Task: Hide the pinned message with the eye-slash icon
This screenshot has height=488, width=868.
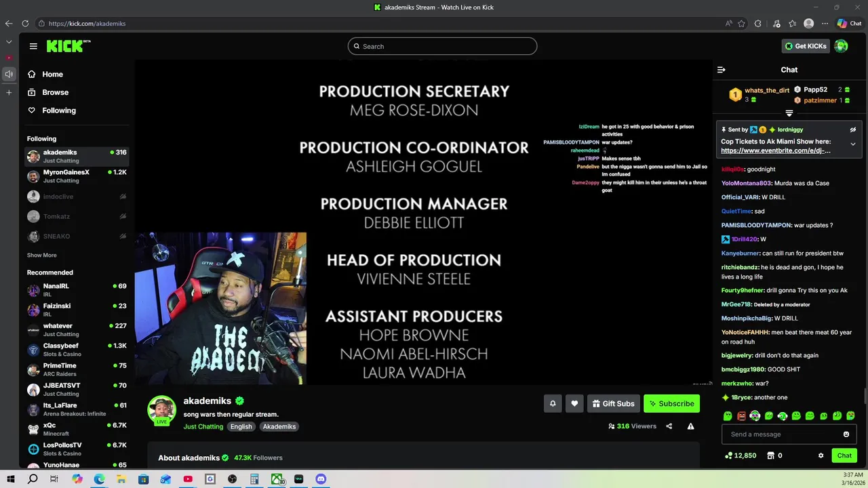Action: (x=853, y=129)
